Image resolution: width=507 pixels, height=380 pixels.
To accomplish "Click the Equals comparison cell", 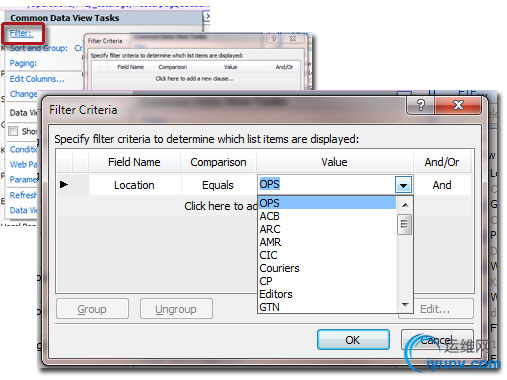I will pos(218,185).
